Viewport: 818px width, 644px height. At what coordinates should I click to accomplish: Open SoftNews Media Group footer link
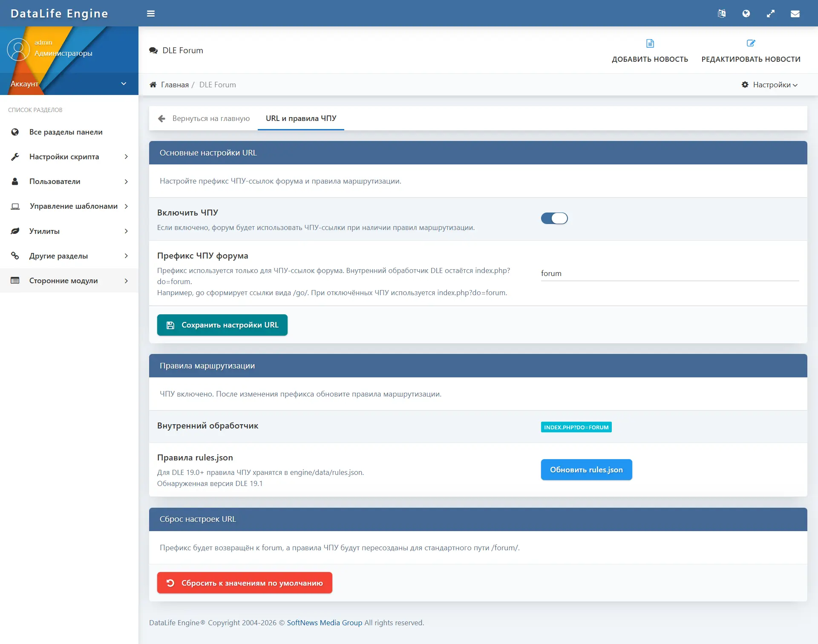pyautogui.click(x=324, y=623)
